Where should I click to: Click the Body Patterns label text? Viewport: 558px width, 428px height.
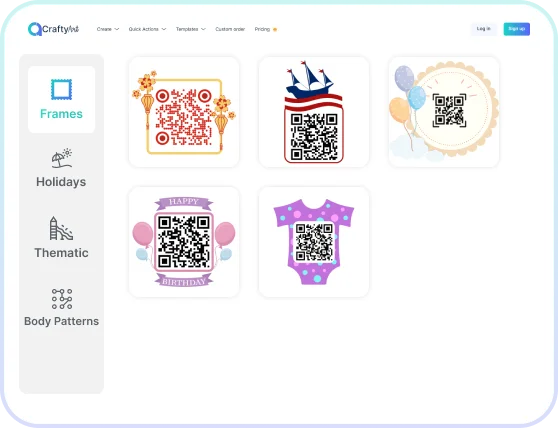(62, 321)
